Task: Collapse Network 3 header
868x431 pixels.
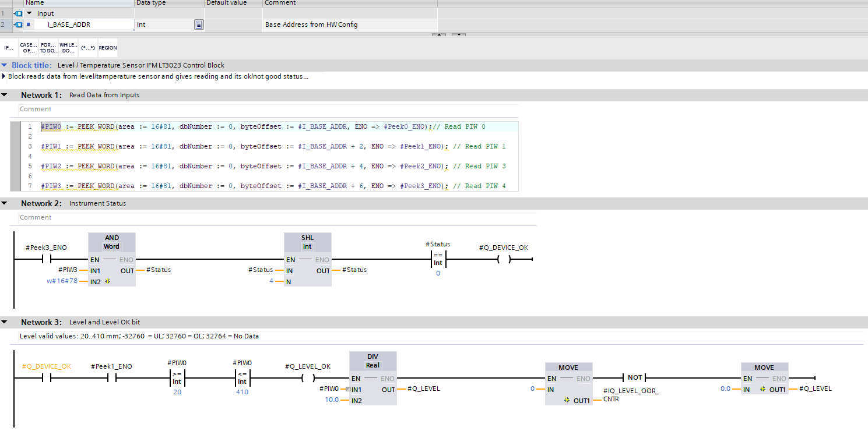Action: (5, 322)
